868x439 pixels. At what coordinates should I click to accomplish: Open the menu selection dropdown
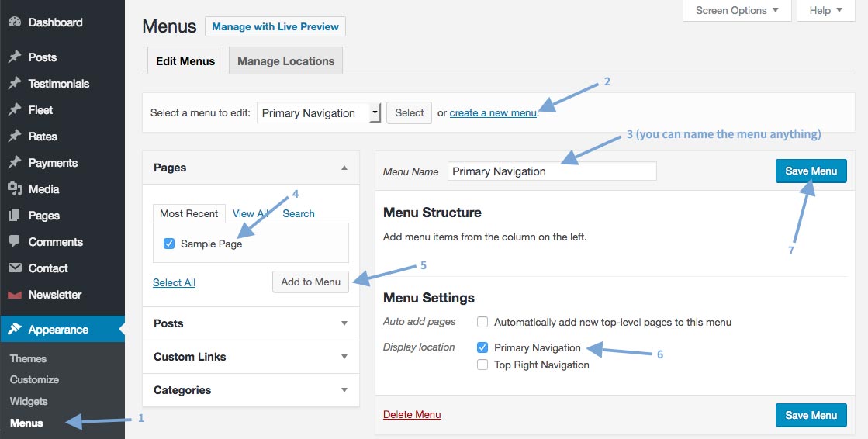tap(319, 113)
